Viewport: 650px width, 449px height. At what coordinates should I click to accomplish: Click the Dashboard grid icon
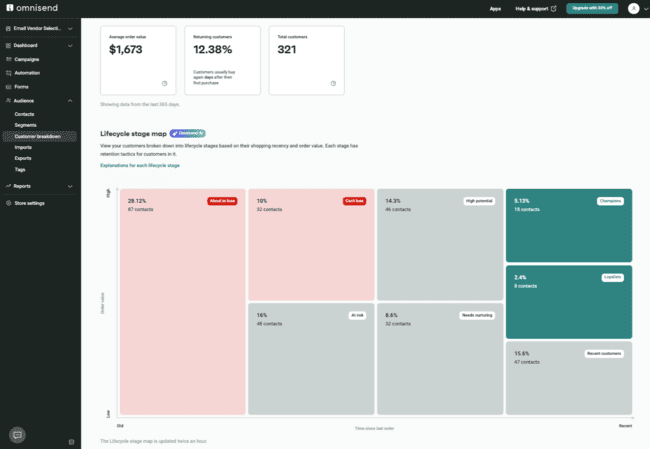[x=8, y=46]
